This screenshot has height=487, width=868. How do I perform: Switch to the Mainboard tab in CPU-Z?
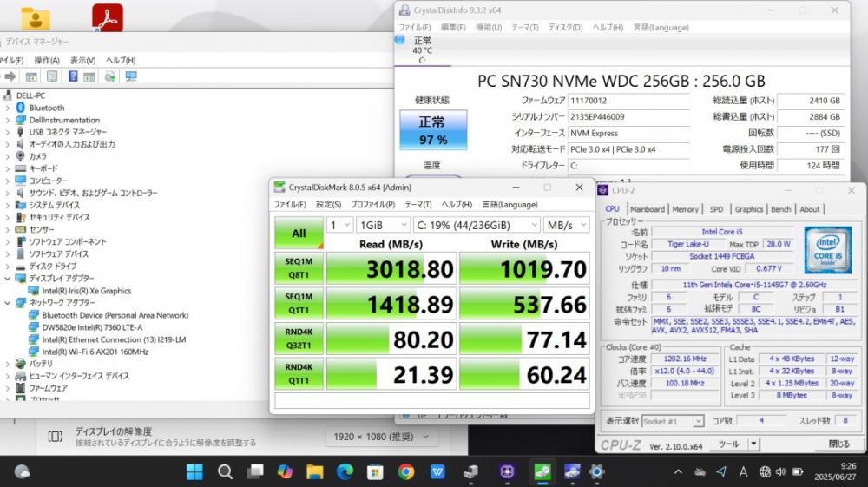click(648, 209)
